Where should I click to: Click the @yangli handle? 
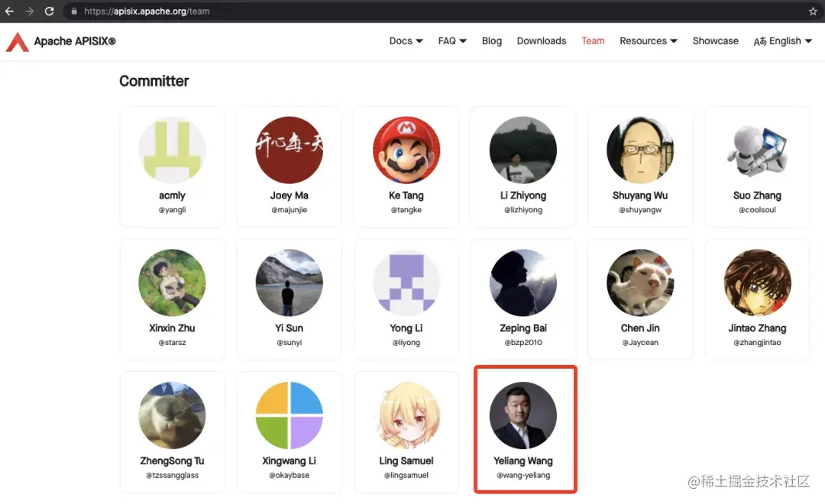(172, 209)
